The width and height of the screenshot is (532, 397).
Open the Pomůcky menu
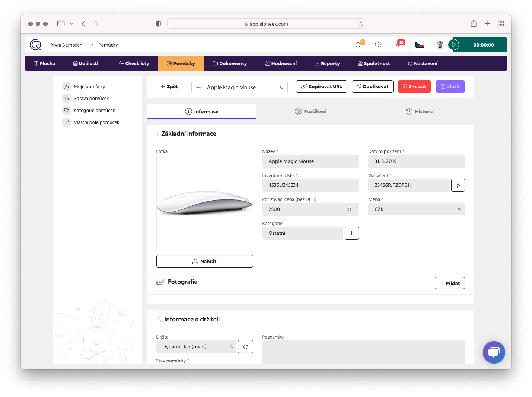(181, 63)
